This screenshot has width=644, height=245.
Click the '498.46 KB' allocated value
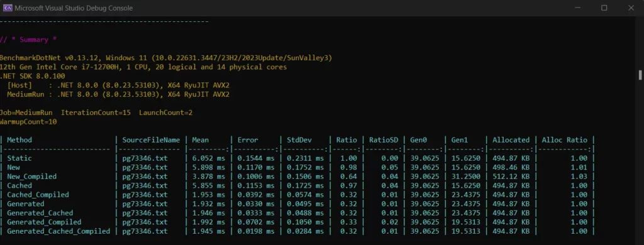pyautogui.click(x=511, y=167)
